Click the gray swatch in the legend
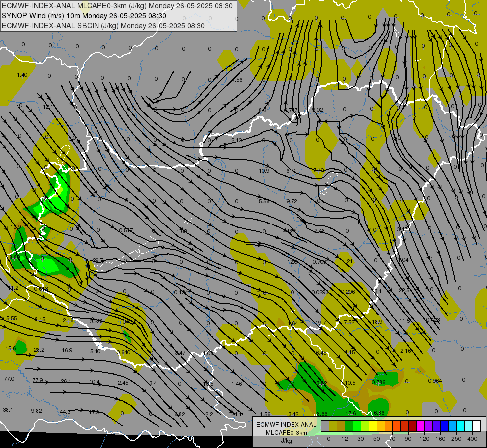The image size is (487, 448). [x=325, y=426]
